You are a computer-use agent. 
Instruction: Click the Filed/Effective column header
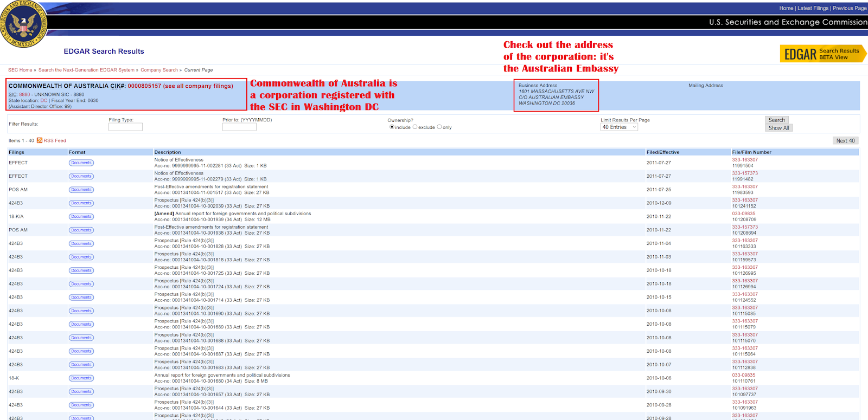pyautogui.click(x=663, y=152)
